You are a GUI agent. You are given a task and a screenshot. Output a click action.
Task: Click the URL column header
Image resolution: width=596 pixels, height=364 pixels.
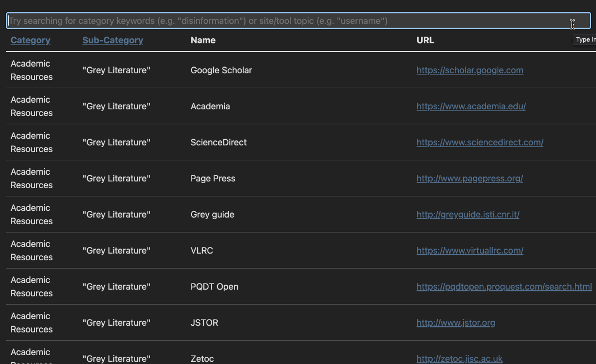pyautogui.click(x=425, y=41)
